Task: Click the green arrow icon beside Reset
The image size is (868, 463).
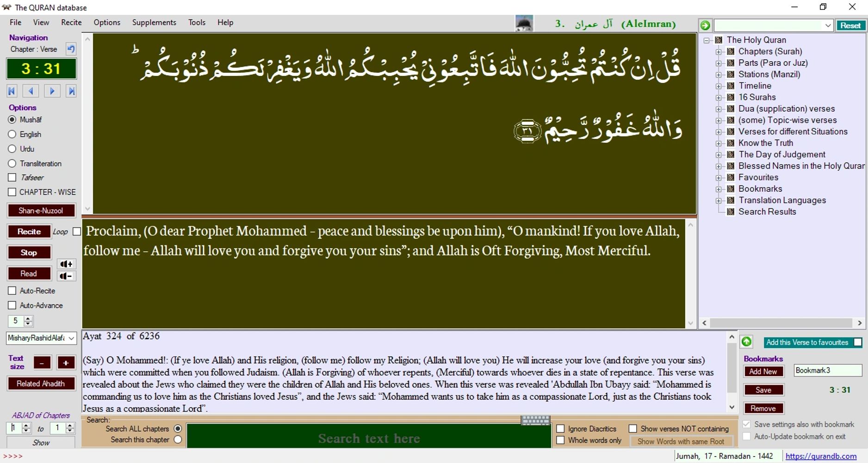Action: pyautogui.click(x=705, y=25)
